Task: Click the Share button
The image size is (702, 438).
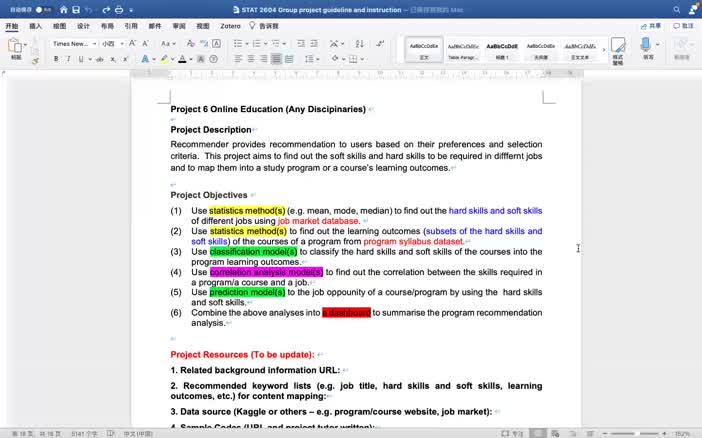Action: click(651, 26)
